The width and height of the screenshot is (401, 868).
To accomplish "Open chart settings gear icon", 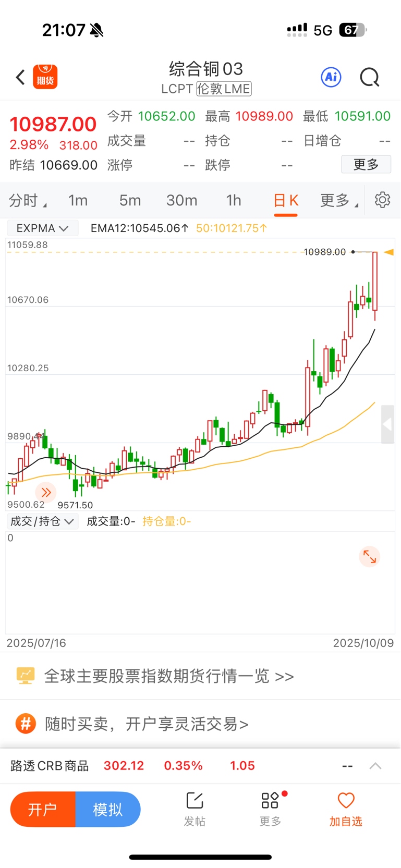I will [382, 200].
